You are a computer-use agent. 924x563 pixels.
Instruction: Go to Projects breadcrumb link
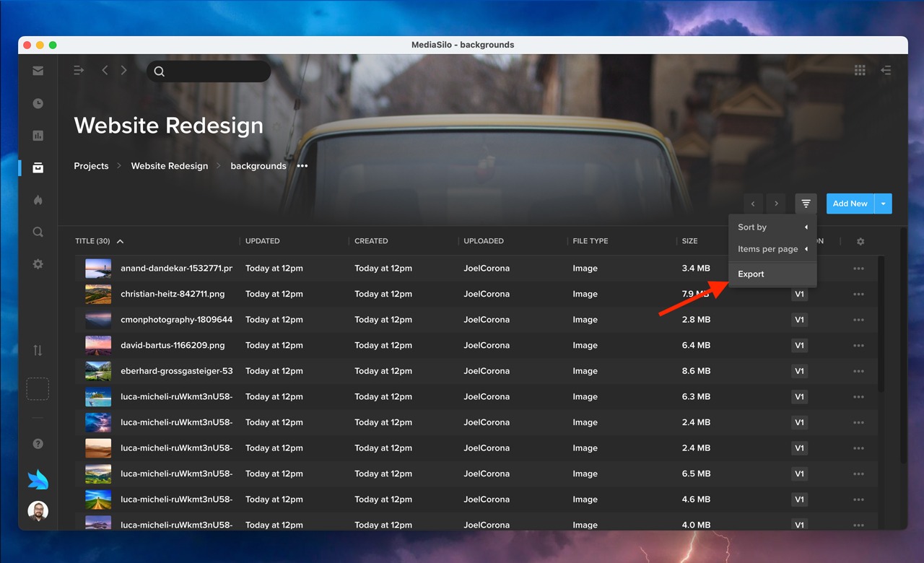[x=91, y=166]
